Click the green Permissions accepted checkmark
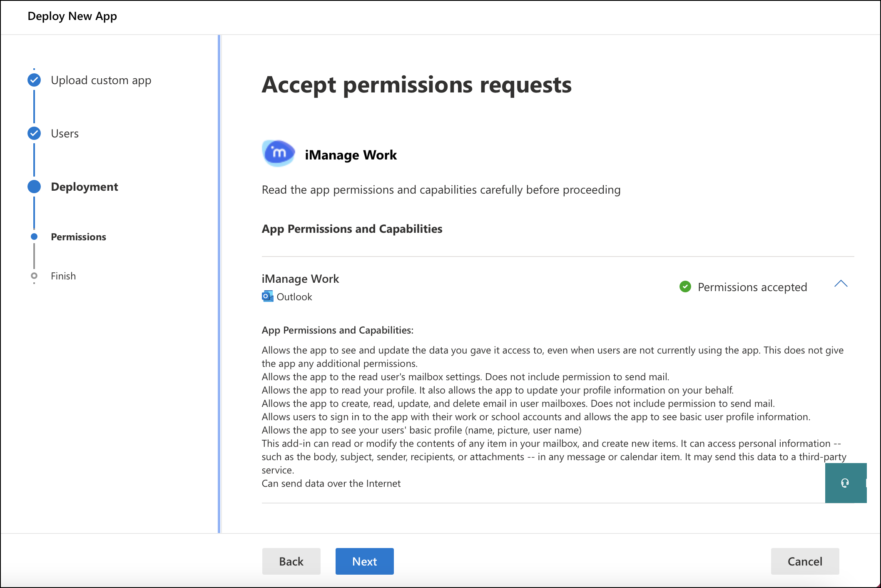Image resolution: width=881 pixels, height=588 pixels. pos(685,287)
